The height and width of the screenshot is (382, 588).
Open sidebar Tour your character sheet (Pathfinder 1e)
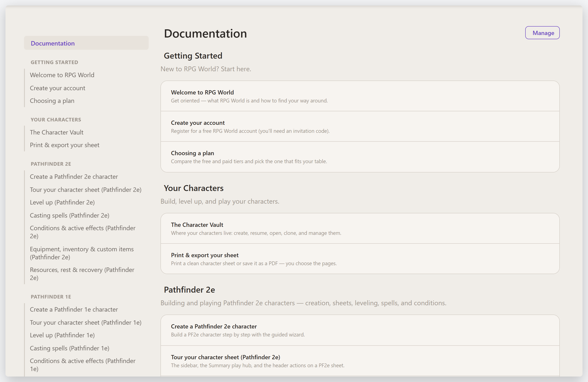[86, 322]
